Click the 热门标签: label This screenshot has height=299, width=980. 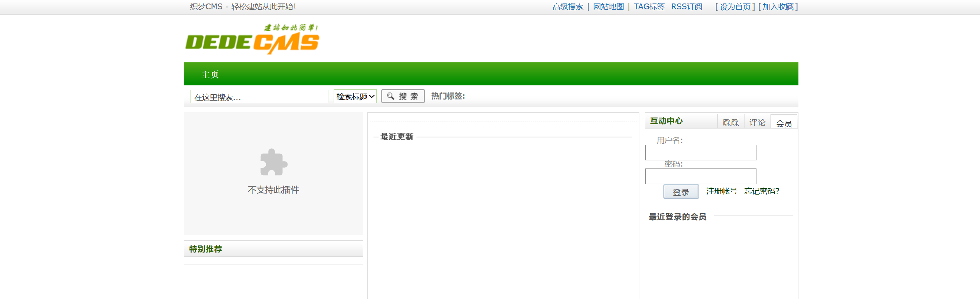[448, 96]
